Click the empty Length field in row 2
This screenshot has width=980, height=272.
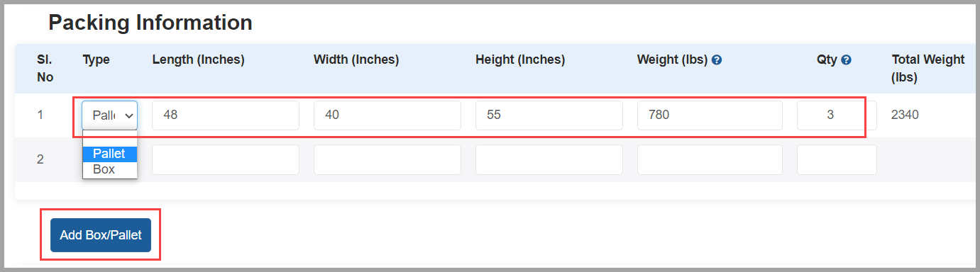[226, 159]
